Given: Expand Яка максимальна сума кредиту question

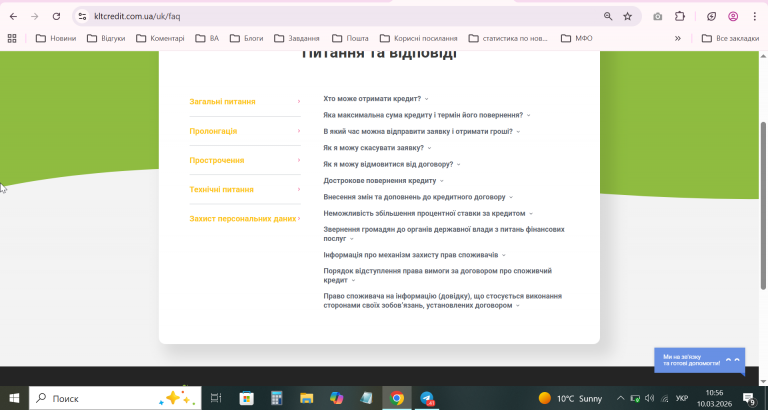Looking at the screenshot, I should coord(427,115).
